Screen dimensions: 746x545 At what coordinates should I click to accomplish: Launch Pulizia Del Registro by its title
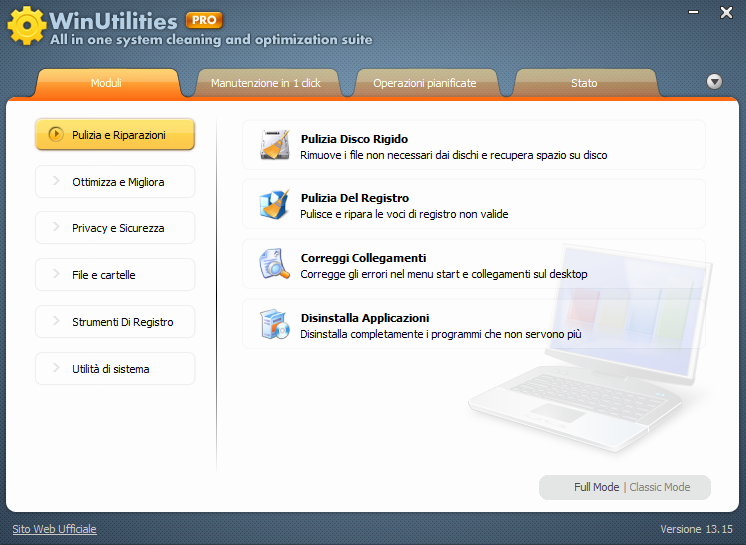pos(355,198)
